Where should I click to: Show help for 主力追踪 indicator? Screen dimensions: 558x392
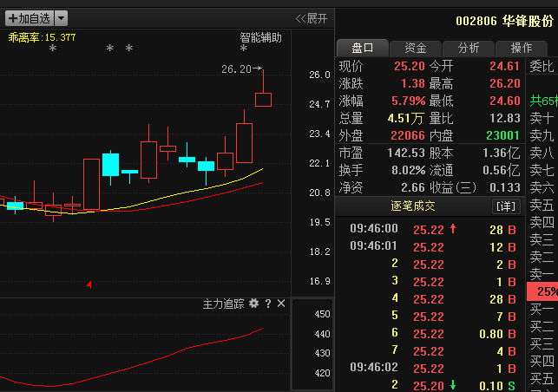coord(268,304)
